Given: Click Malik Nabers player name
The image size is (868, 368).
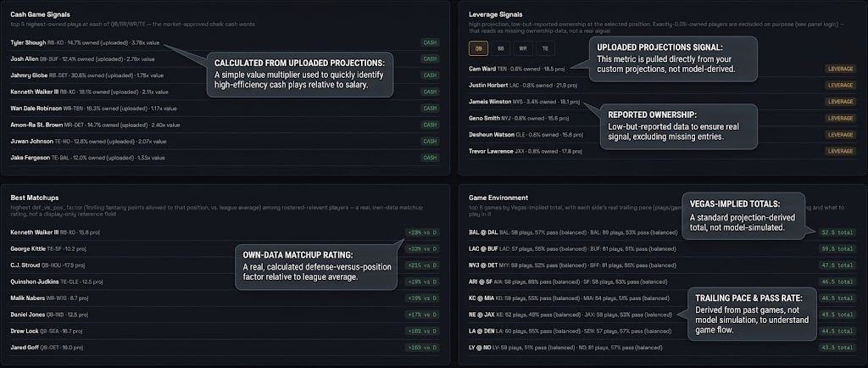Looking at the screenshot, I should 27,298.
